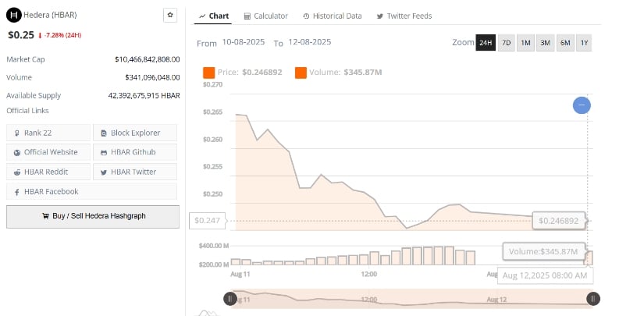644x316 pixels.
Task: Click the HBAR Facebook icon
Action: click(17, 192)
